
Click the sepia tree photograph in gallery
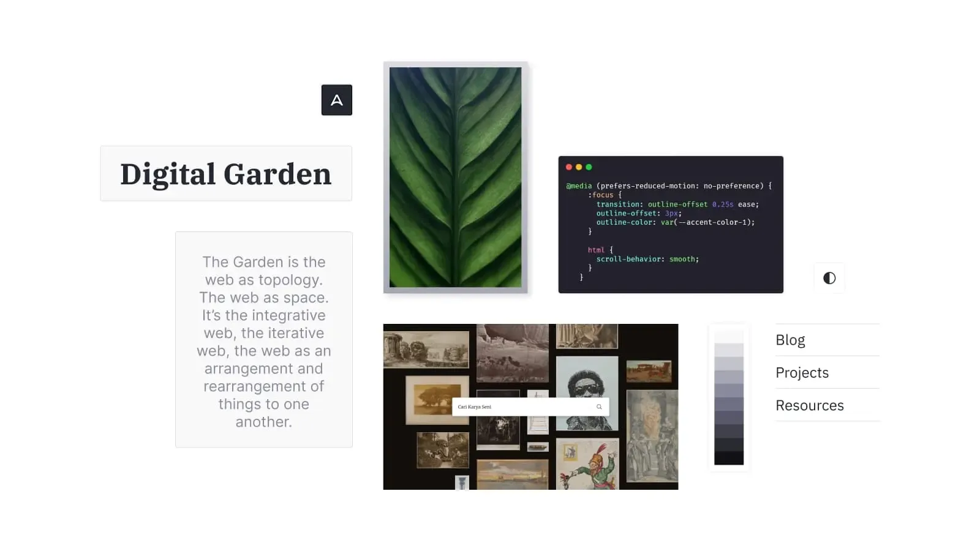[437, 399]
